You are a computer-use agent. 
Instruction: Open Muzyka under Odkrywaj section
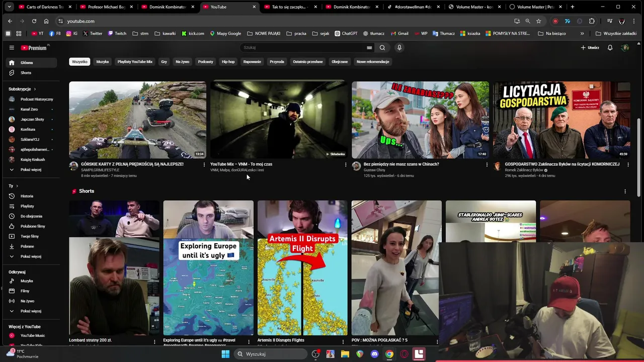[30, 281]
